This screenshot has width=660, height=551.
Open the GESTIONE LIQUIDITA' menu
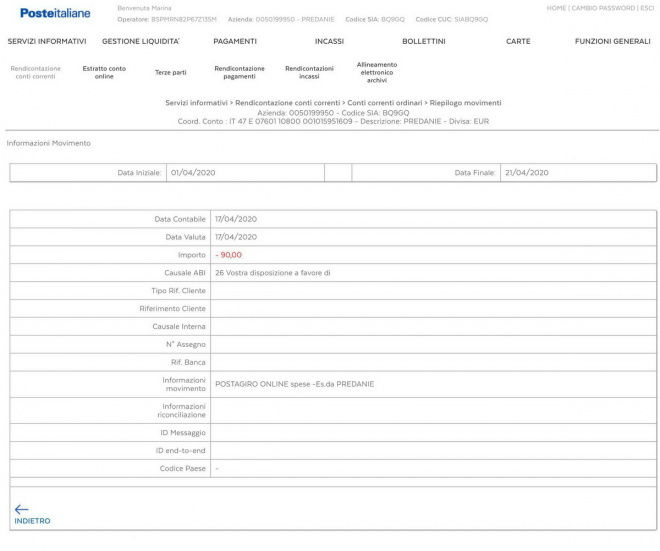[x=141, y=41]
